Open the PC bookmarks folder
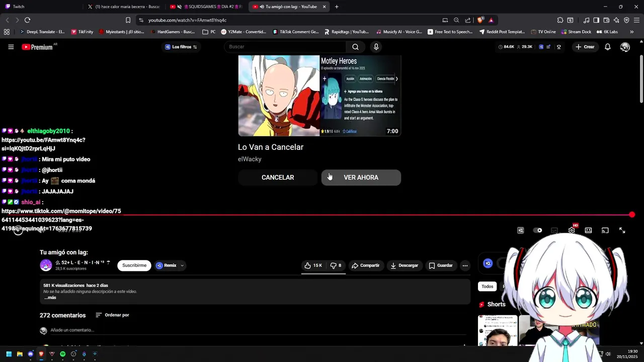This screenshot has height=362, width=644. pos(209,32)
